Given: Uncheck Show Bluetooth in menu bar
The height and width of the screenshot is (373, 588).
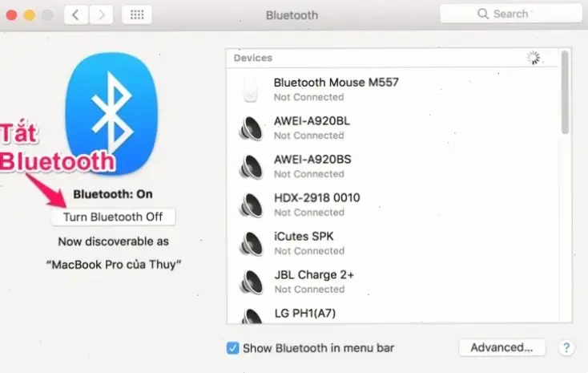Looking at the screenshot, I should click(232, 348).
